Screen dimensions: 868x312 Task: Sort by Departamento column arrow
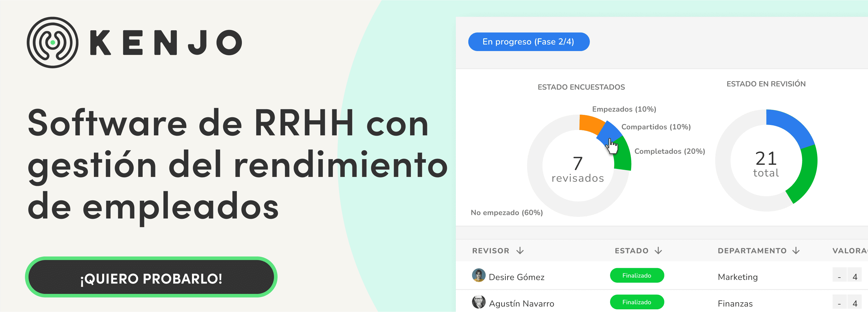pyautogui.click(x=796, y=251)
